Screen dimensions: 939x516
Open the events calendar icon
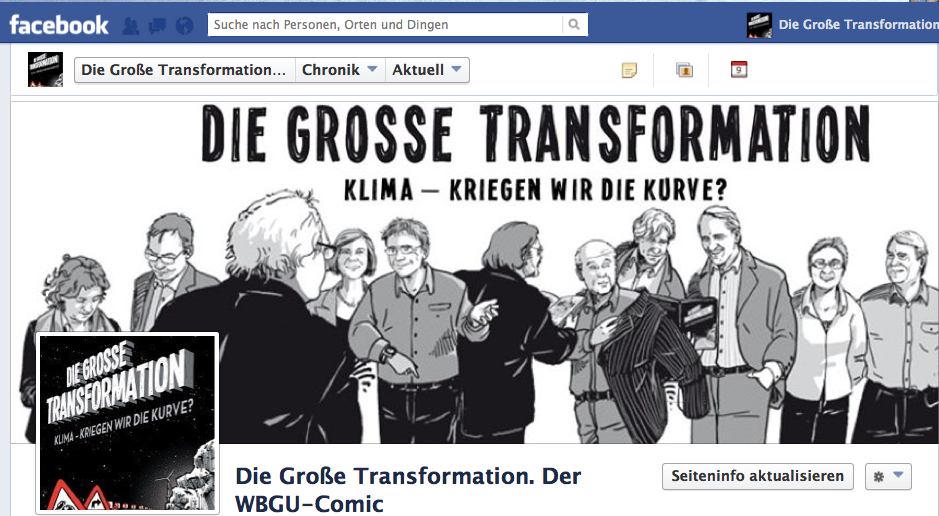[x=739, y=69]
